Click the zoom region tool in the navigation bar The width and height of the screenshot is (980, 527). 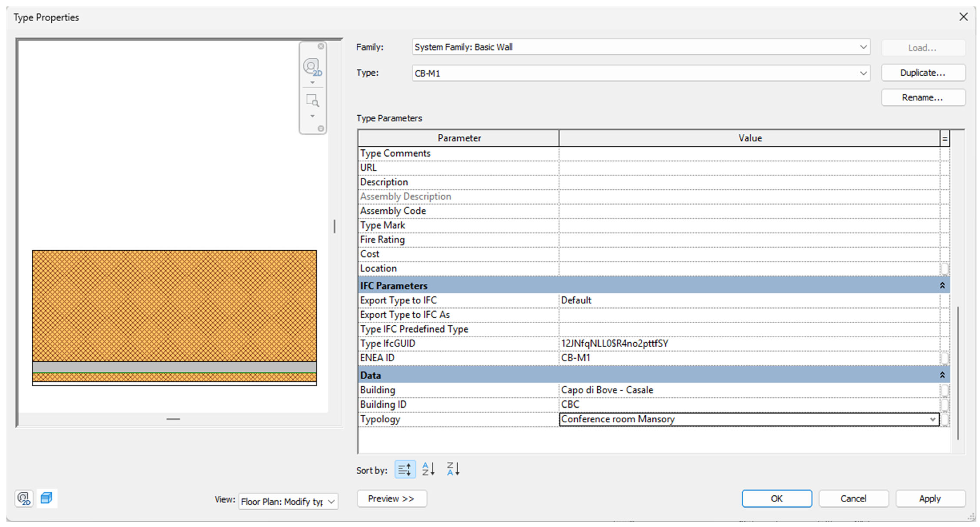click(x=312, y=100)
